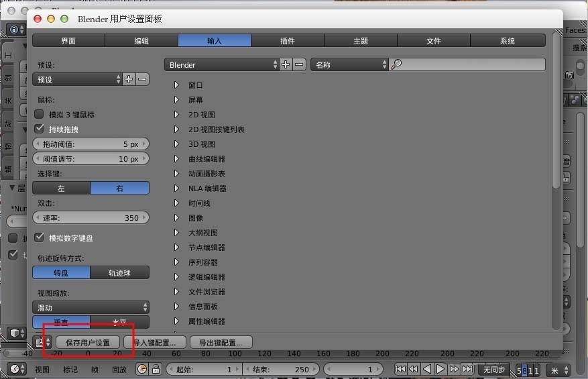Image resolution: width=588 pixels, height=379 pixels.
Task: Set select key to 左
Action: pyautogui.click(x=61, y=188)
